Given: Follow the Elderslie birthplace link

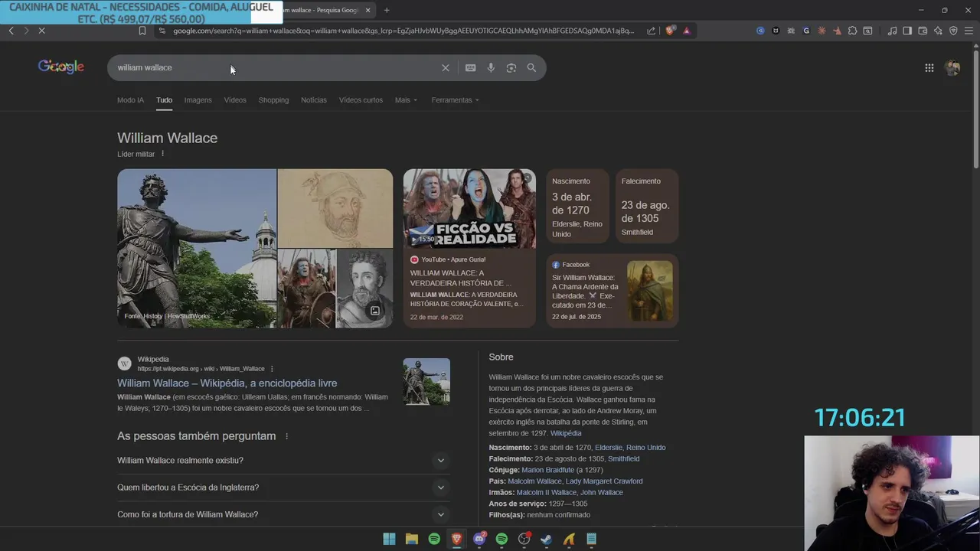Looking at the screenshot, I should click(x=630, y=448).
